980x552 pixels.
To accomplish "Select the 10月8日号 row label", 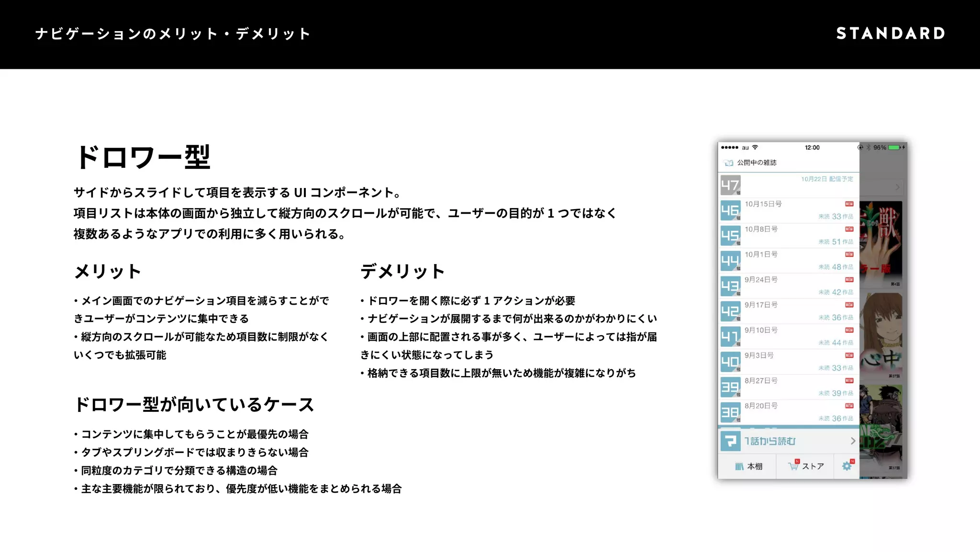I will [761, 229].
